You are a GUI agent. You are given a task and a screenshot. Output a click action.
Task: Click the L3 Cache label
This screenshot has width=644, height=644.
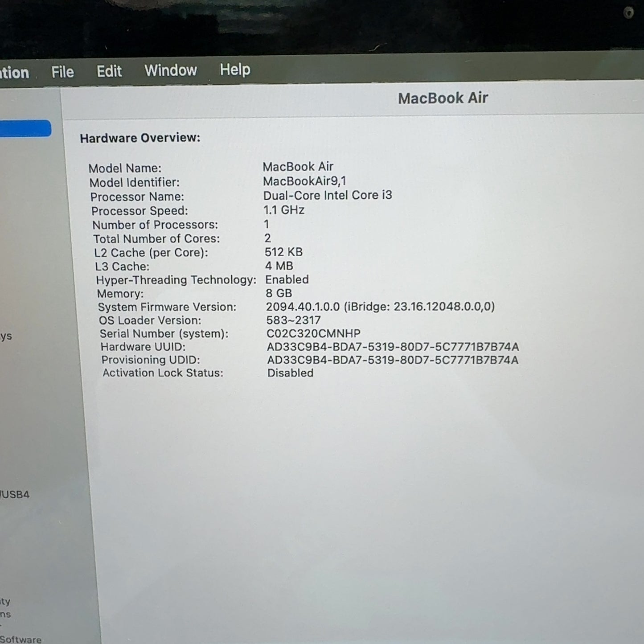(122, 267)
